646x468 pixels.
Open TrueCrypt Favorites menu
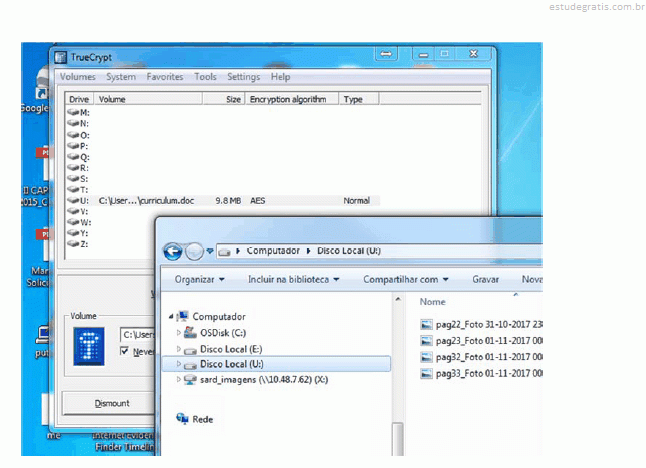(165, 77)
